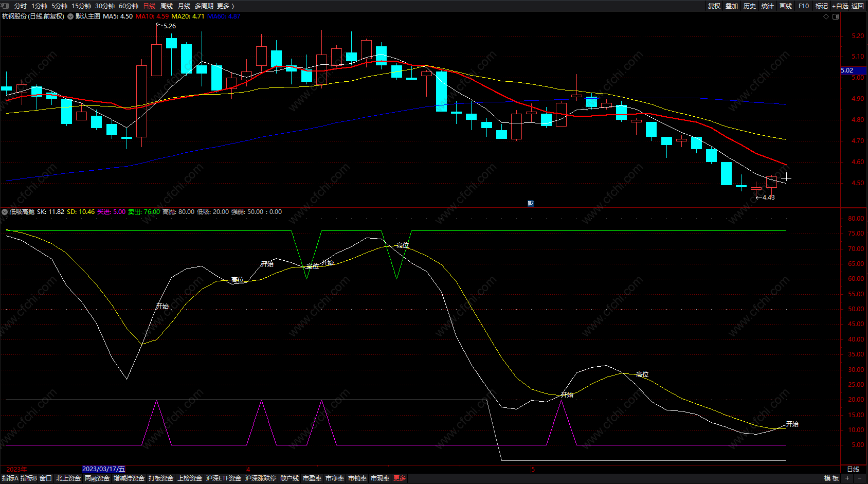Show 市盈率 indicator
The width and height of the screenshot is (868, 484).
point(312,478)
